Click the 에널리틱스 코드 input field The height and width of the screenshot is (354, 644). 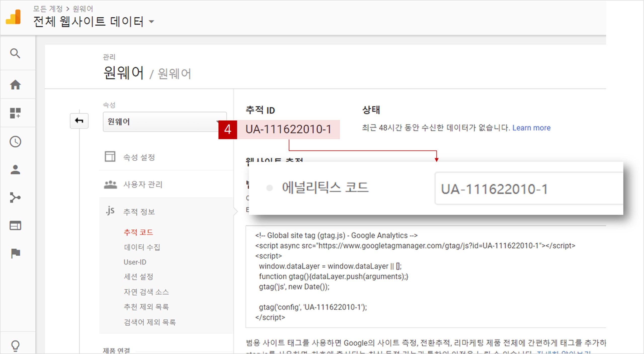(529, 189)
